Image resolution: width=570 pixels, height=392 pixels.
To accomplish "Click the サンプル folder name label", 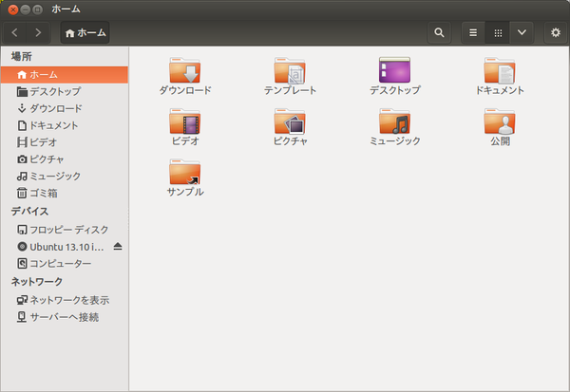I will [x=185, y=192].
